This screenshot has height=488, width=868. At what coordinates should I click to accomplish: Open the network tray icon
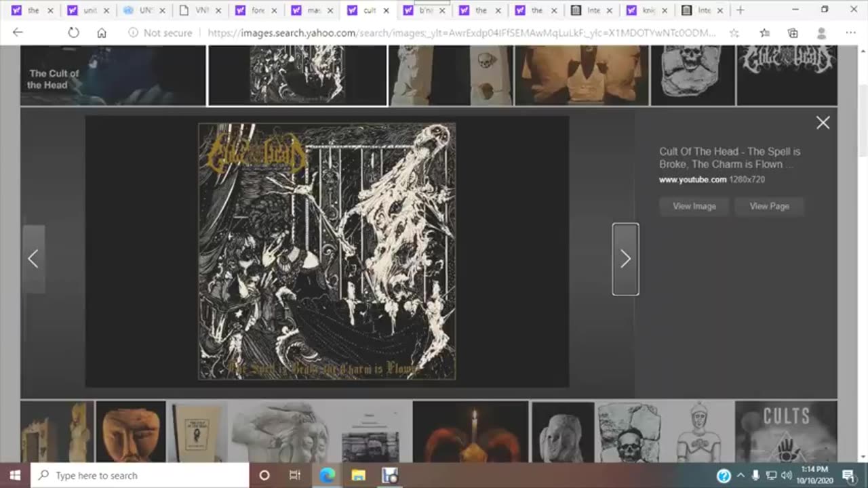pyautogui.click(x=771, y=476)
